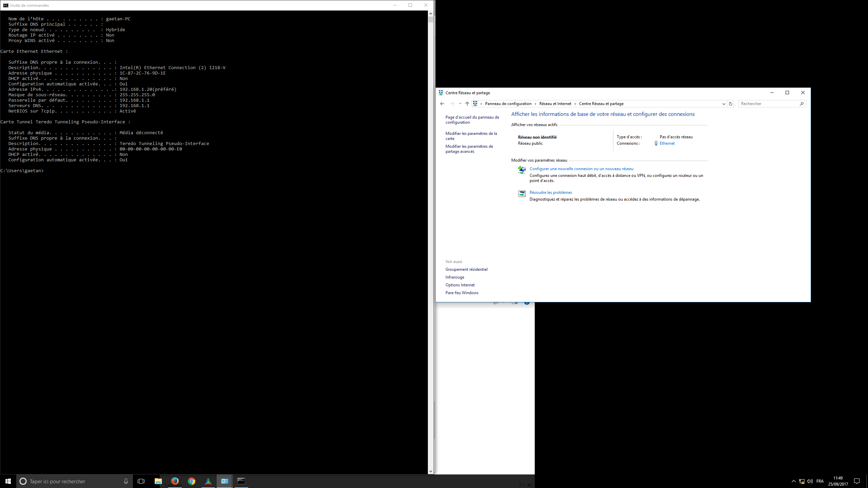Open Task View on the taskbar
This screenshot has width=868, height=488.
coord(141,481)
